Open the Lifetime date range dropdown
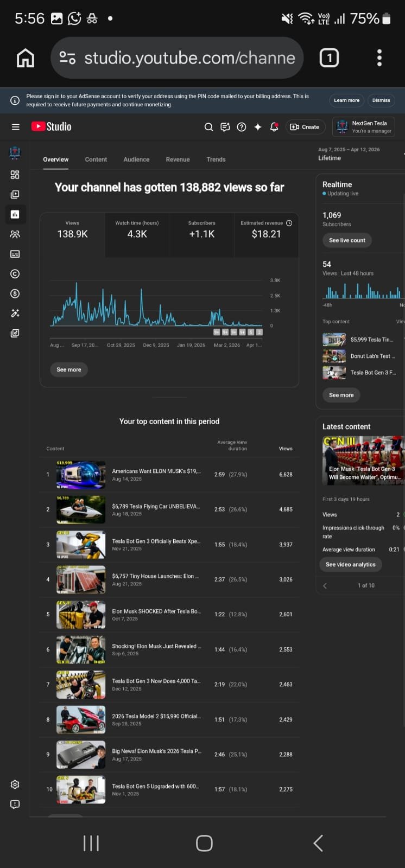The image size is (405, 868). pos(349,154)
